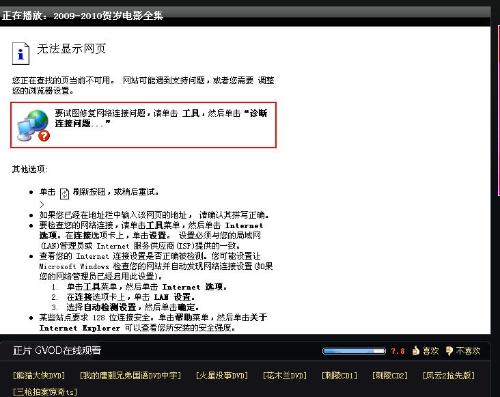
Task: Open the 刺陵CD2 link
Action: (x=390, y=376)
